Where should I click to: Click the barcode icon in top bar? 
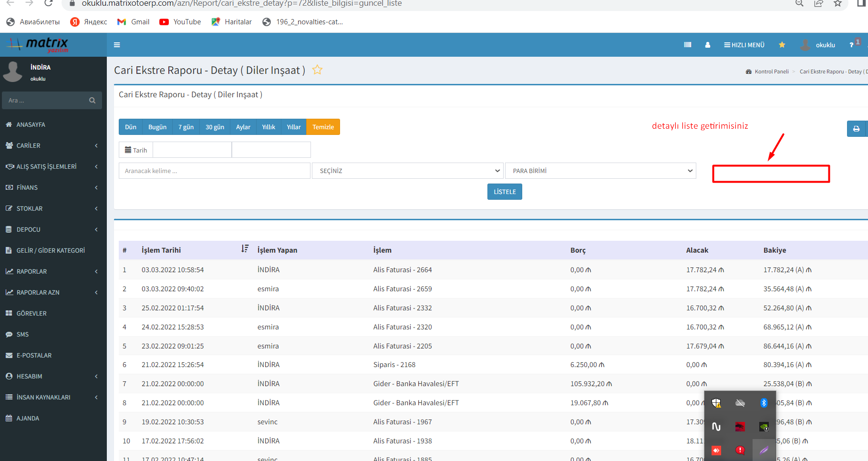tap(687, 45)
